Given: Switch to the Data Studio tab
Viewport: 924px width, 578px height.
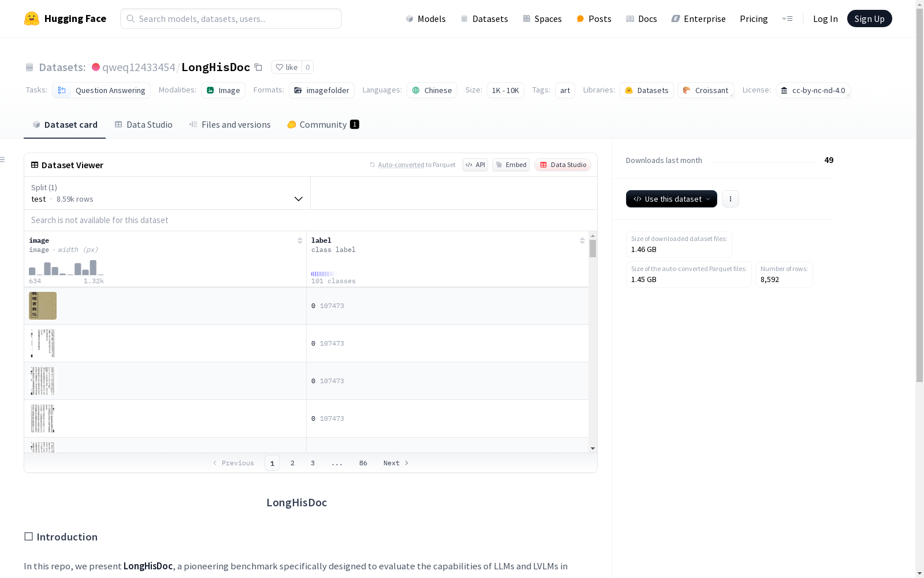Looking at the screenshot, I should [x=143, y=124].
